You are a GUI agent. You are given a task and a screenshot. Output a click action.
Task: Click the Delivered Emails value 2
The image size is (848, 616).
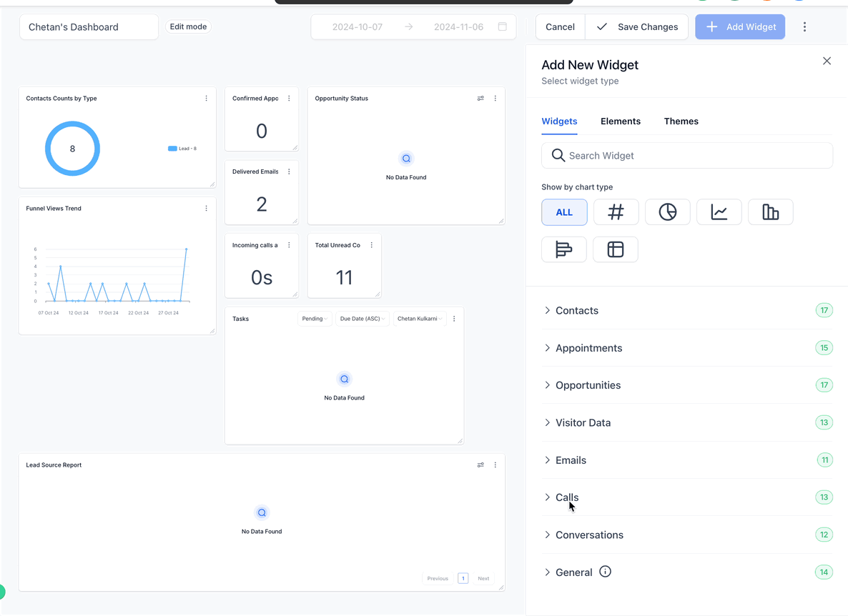pos(262,204)
